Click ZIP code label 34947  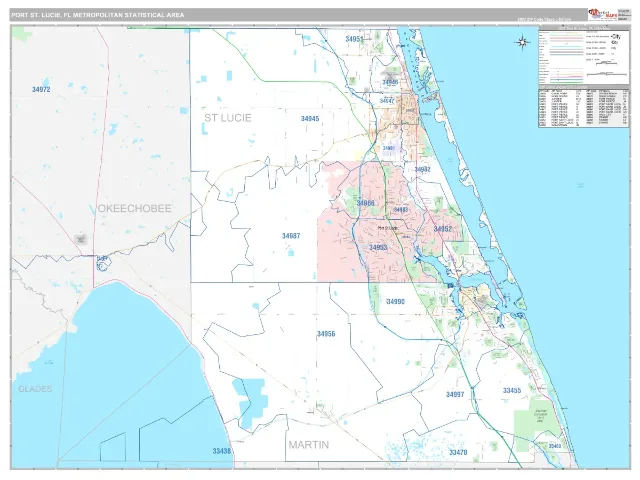387,101
